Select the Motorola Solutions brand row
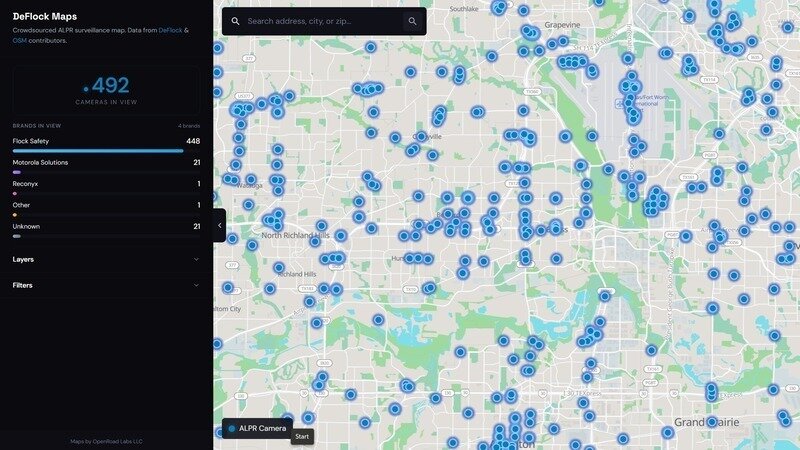800x450 pixels. pos(106,165)
